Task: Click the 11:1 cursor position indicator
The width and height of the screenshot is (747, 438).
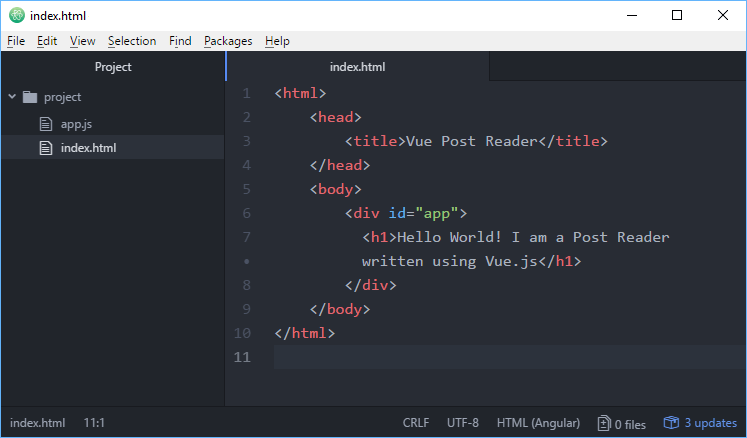Action: 94,423
